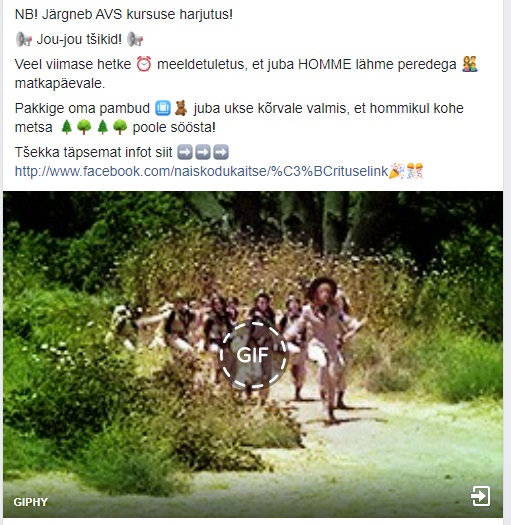This screenshot has width=511, height=525.
Task: Click the alarm clock emoji
Action: point(144,64)
